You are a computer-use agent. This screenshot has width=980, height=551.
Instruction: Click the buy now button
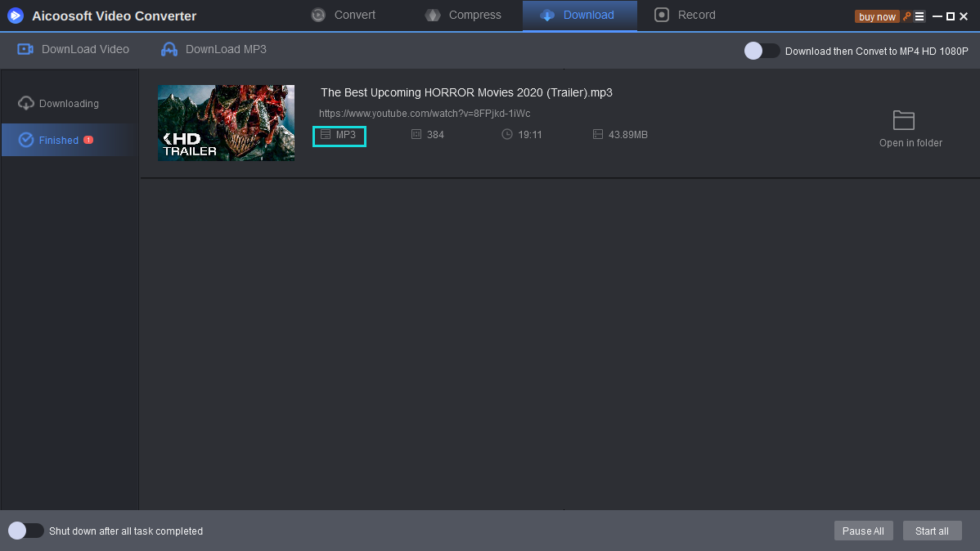[x=877, y=17]
